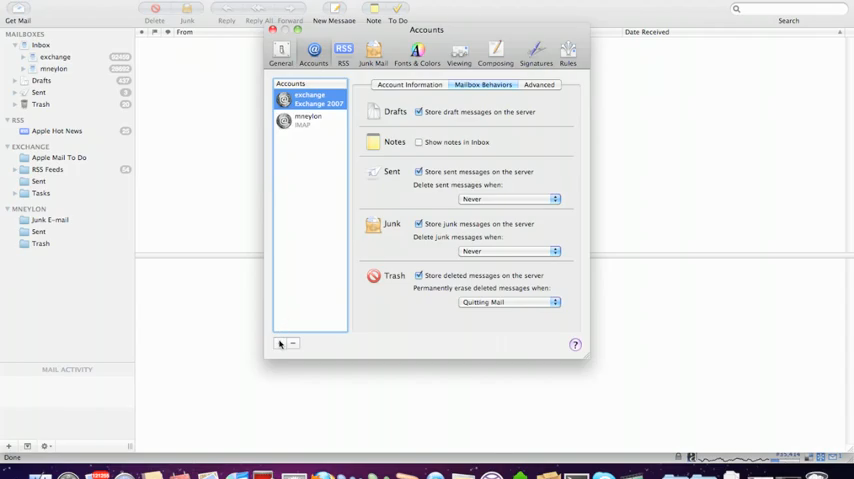Toggle Store deleted messages on the server
Screen dimensions: 854x479
click(x=418, y=275)
